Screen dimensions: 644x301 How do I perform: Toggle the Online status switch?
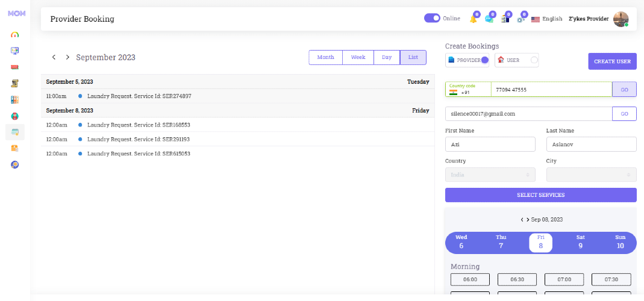click(432, 18)
